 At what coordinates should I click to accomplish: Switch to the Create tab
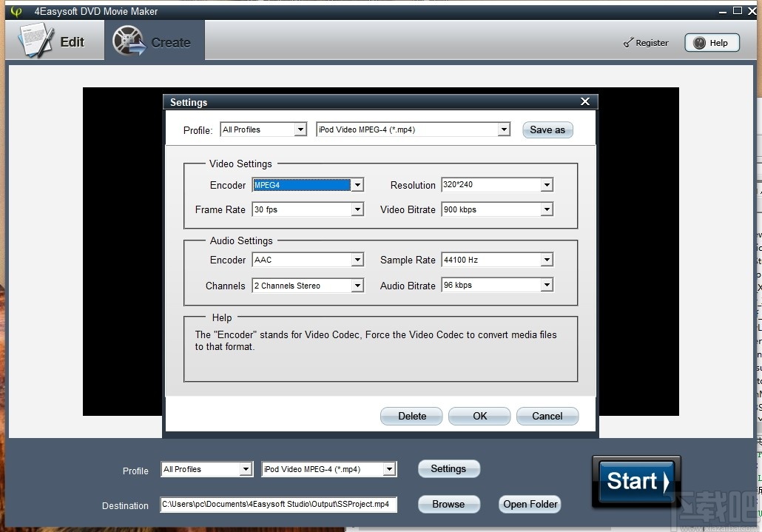click(155, 42)
